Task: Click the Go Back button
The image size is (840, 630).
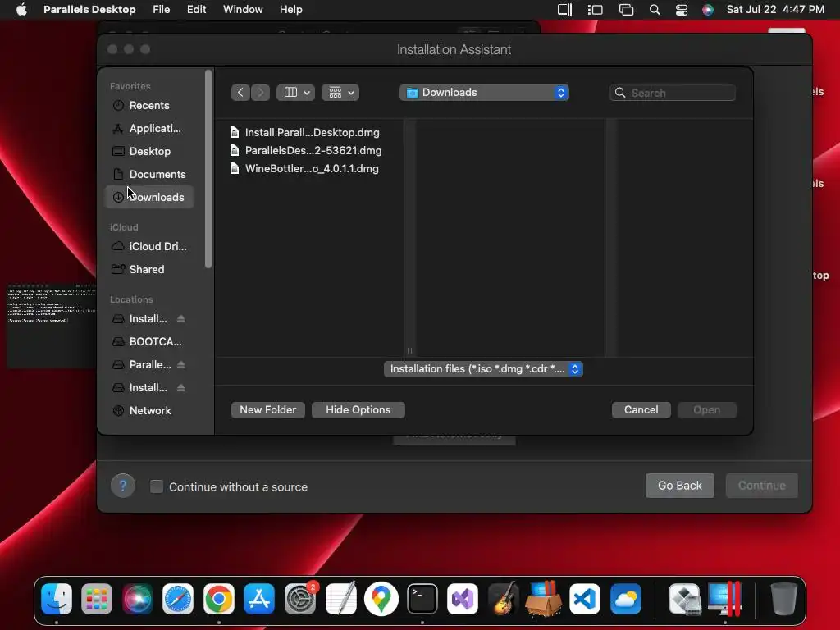Action: tap(680, 486)
